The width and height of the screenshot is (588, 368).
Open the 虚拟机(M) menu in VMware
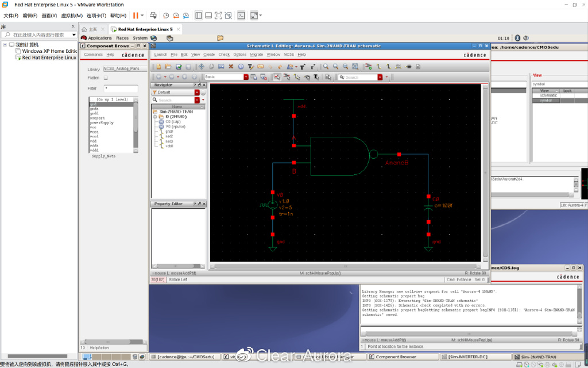[72, 16]
